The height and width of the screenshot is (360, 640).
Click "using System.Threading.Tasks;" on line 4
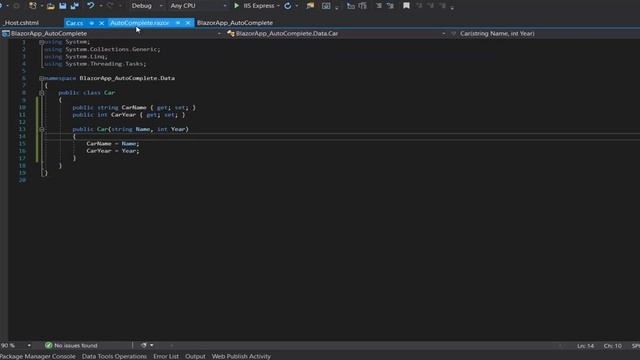(95, 64)
